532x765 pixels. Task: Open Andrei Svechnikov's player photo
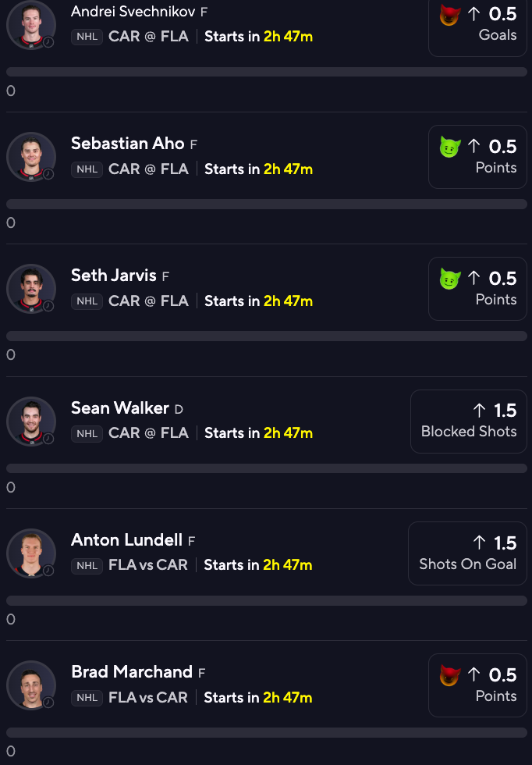click(31, 24)
